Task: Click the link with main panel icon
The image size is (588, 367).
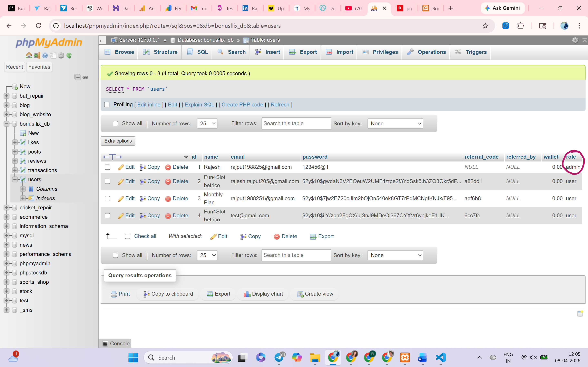Action: tap(85, 77)
